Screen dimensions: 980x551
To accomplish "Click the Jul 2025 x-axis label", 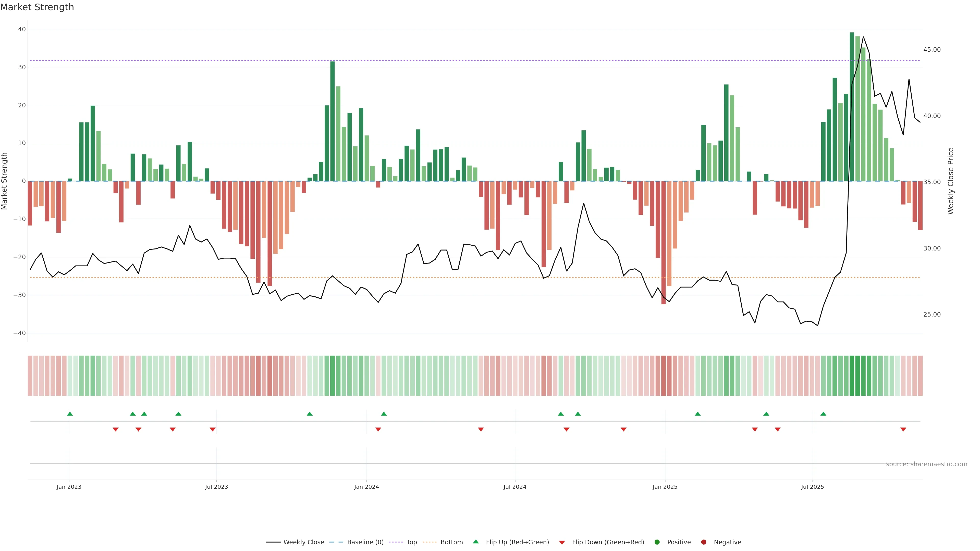I will [812, 487].
